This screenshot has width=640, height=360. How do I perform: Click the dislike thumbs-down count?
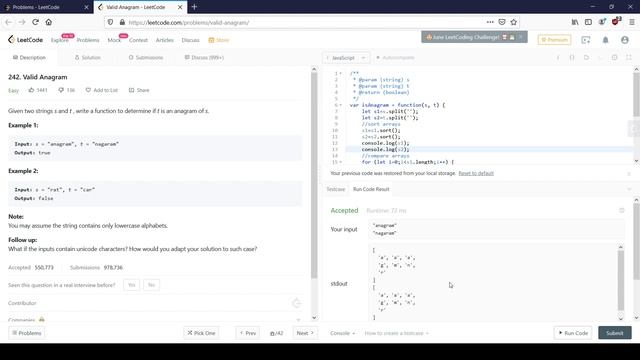(x=67, y=90)
